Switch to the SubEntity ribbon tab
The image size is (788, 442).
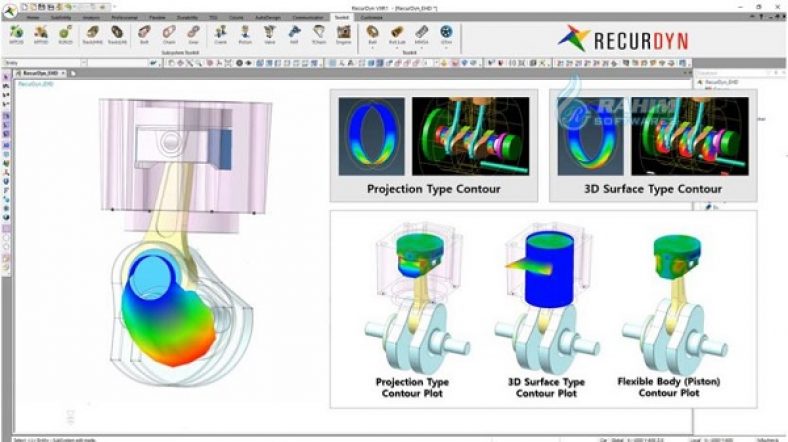tap(61, 18)
